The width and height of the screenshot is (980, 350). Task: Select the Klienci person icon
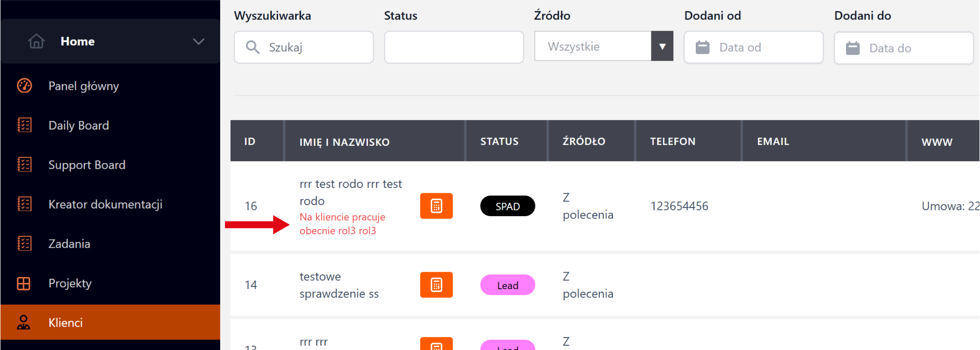click(x=23, y=323)
